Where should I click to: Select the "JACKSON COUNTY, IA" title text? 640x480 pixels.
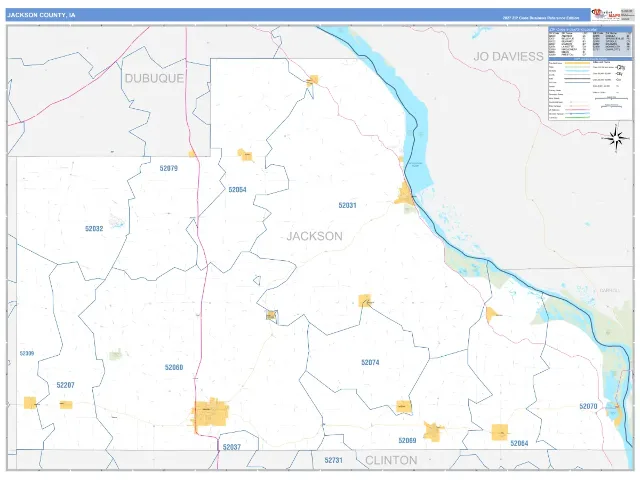(41, 15)
